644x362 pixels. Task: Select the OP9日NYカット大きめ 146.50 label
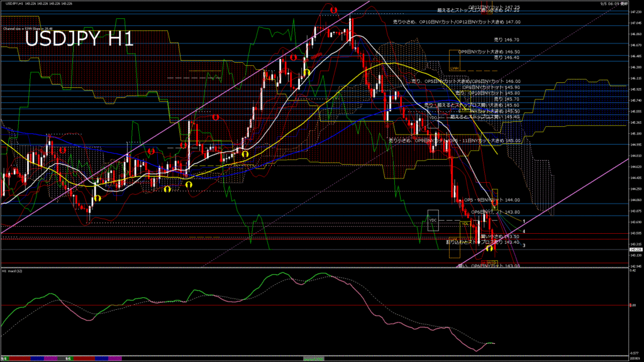click(489, 52)
